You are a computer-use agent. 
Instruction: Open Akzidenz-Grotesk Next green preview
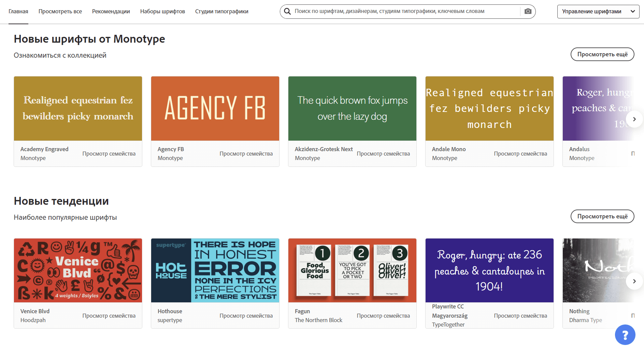pyautogui.click(x=352, y=109)
